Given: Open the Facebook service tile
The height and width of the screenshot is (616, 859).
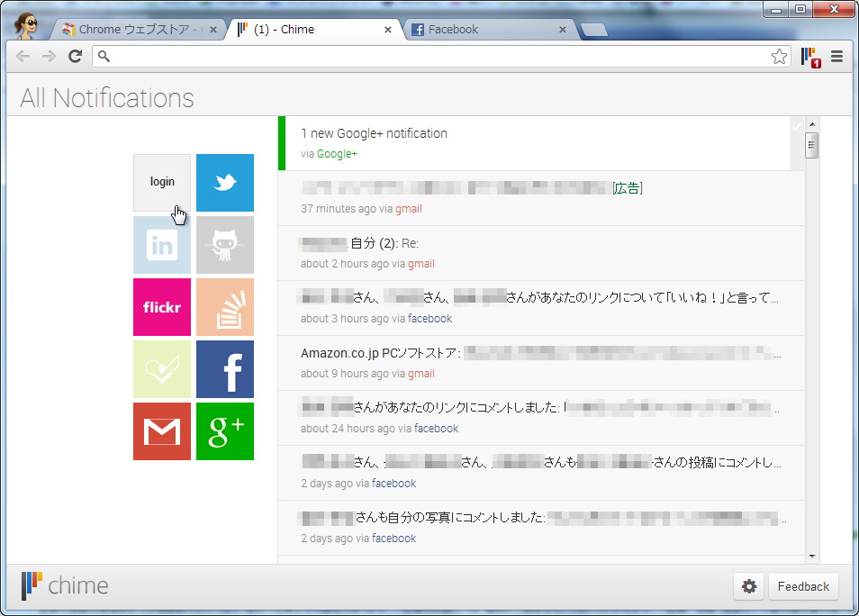Looking at the screenshot, I should tap(225, 369).
